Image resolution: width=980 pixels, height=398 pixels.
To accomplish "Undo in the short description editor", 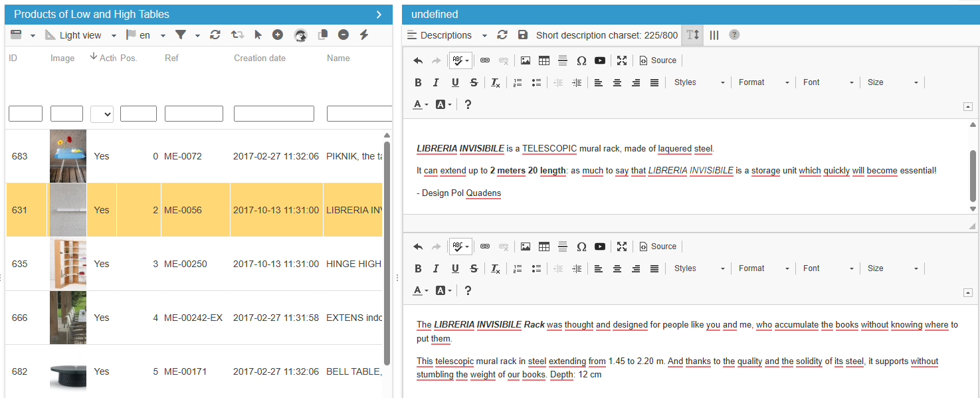I will click(418, 60).
